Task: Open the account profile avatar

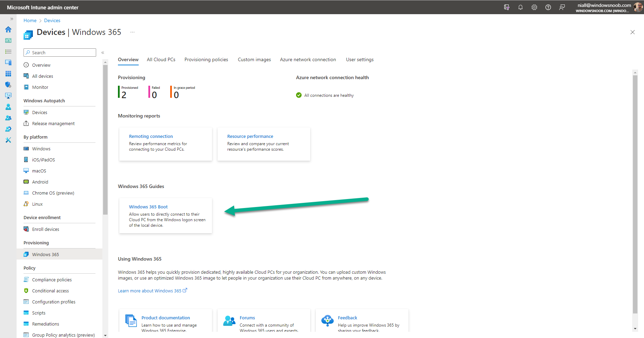Action: pyautogui.click(x=638, y=7)
